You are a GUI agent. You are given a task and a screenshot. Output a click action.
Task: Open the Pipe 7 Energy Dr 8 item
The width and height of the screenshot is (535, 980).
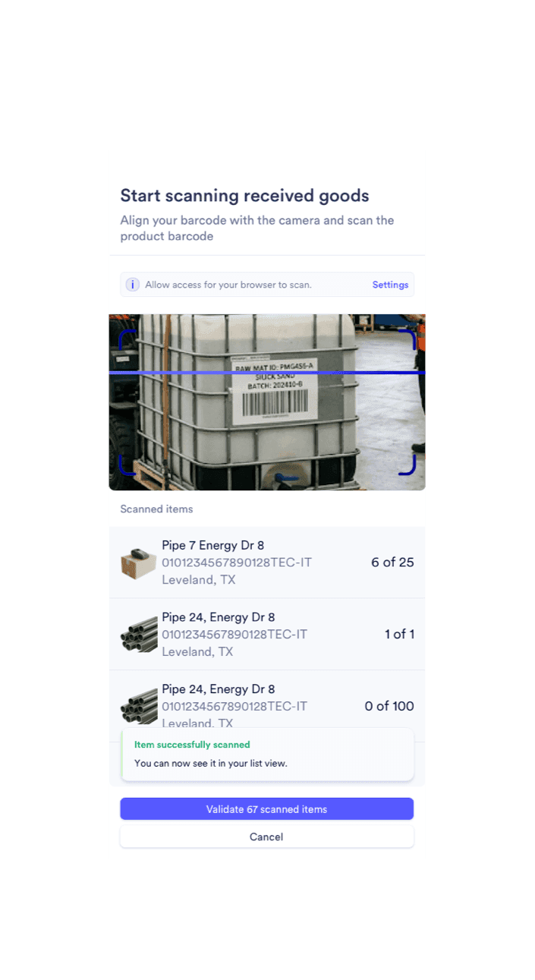[267, 562]
